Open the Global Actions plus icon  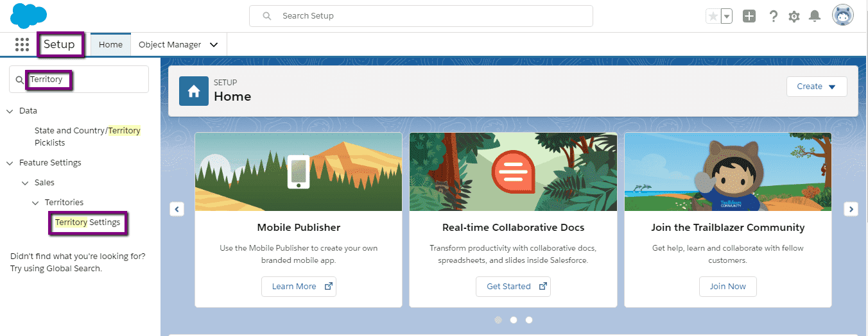pyautogui.click(x=749, y=17)
